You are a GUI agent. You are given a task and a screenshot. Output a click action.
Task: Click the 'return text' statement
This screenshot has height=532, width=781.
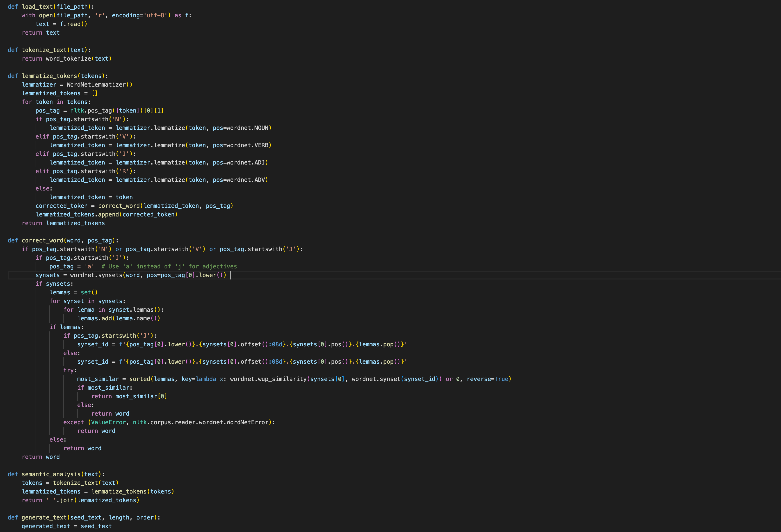(41, 33)
